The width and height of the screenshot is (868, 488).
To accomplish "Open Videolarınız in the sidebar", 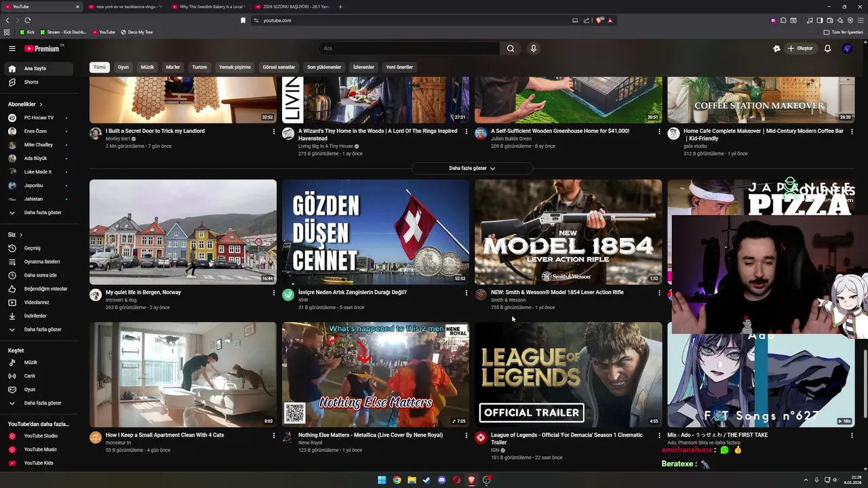I will [37, 302].
